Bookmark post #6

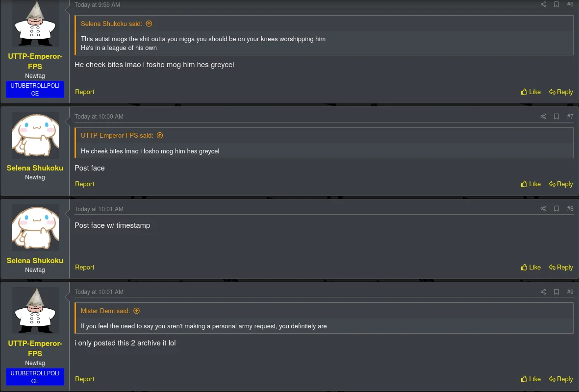click(x=556, y=4)
